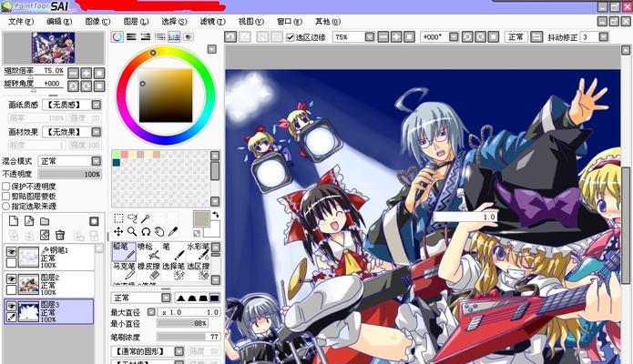Viewport: 633px width, 364px height.
Task: Select the eyedropper color picker tool
Action: pos(173,232)
